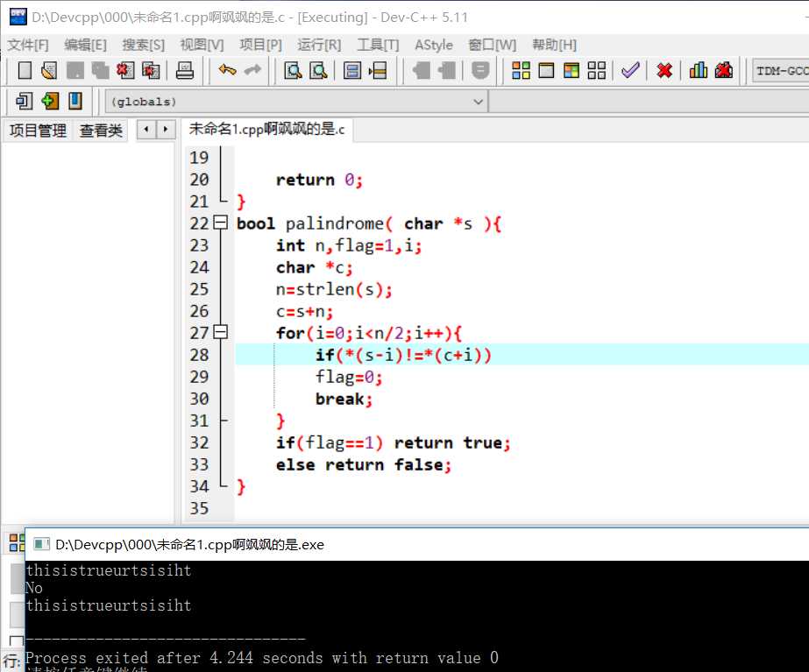Click the console window title bar
This screenshot has height=672, width=809.
point(417,544)
